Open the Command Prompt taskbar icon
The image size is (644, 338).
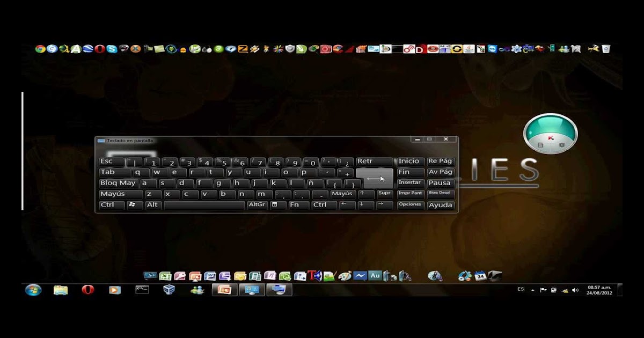(x=142, y=290)
